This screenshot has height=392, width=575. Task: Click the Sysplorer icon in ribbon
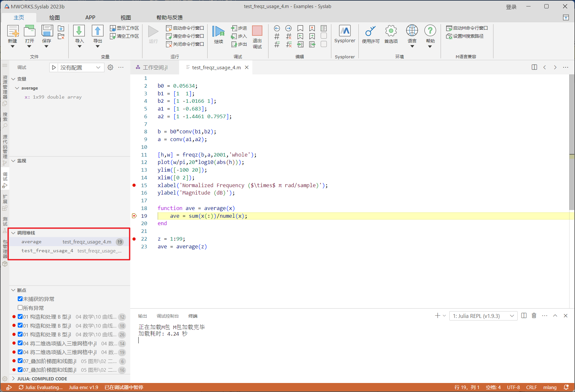point(345,31)
